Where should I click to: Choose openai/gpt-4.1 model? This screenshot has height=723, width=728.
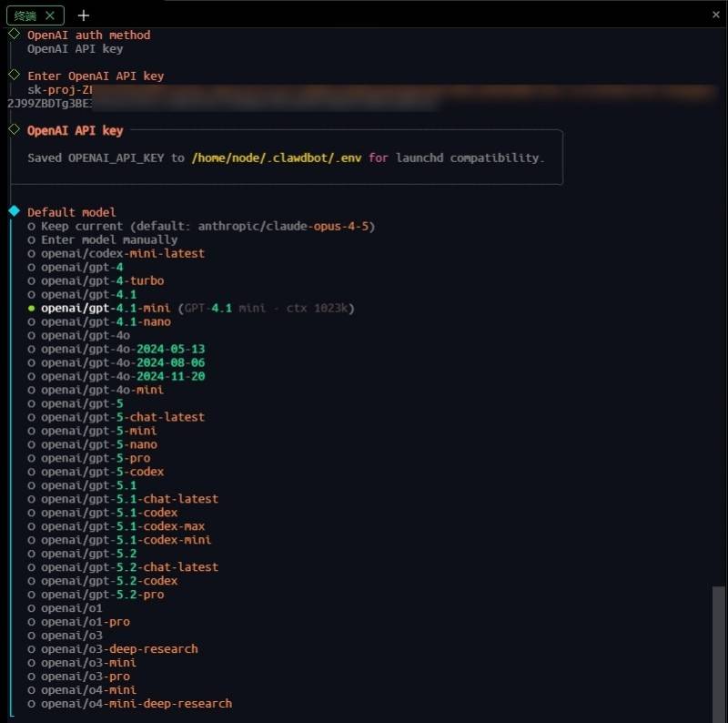click(x=82, y=295)
